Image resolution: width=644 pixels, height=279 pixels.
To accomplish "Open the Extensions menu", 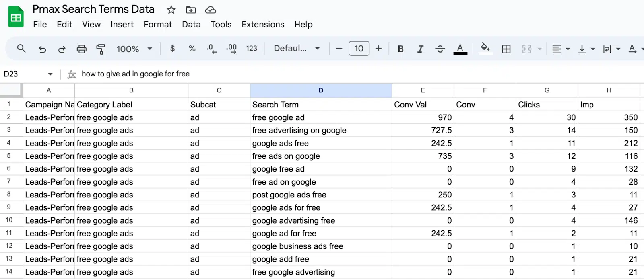I will [263, 25].
